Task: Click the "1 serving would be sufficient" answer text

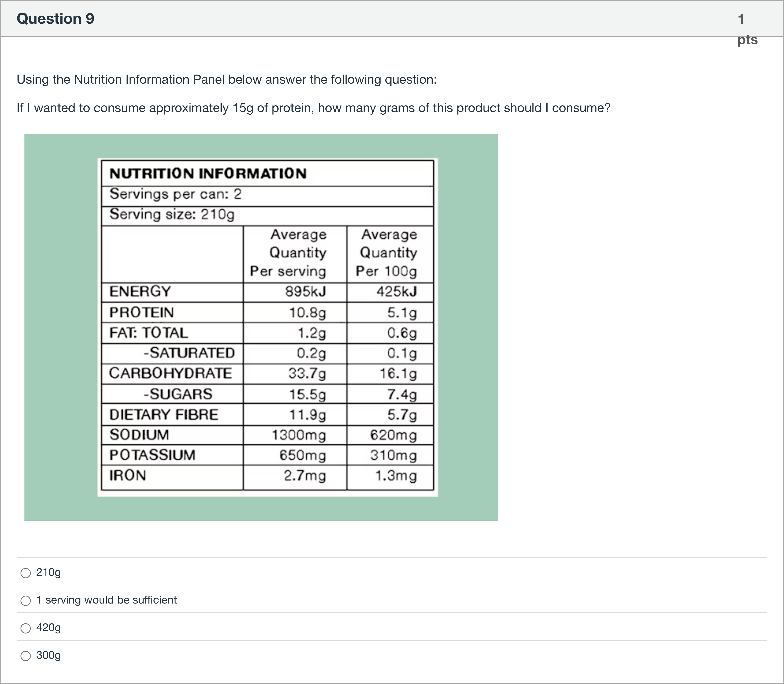Action: 106,600
